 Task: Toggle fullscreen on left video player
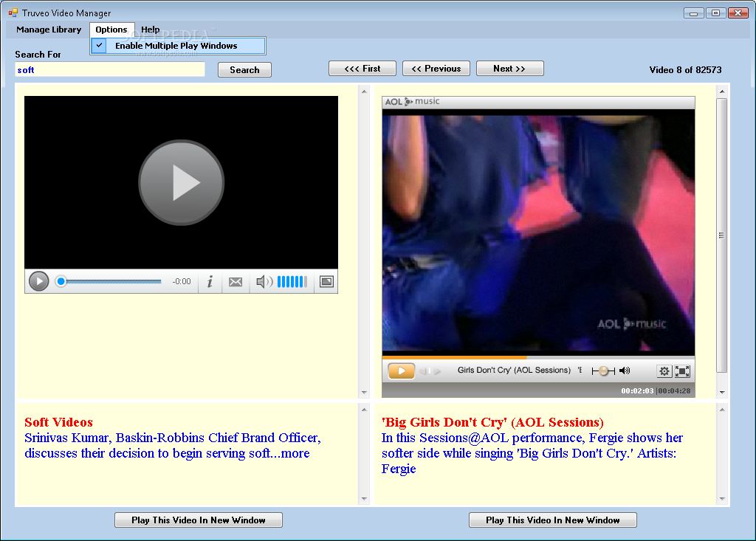point(326,282)
